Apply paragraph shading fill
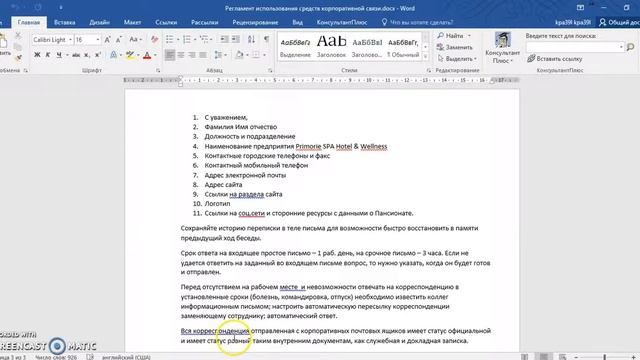 240,55
